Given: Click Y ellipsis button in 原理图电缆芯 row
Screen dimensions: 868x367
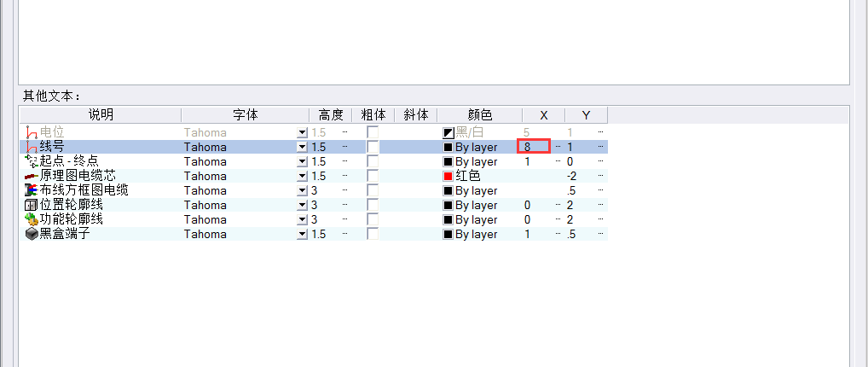Looking at the screenshot, I should point(600,176).
